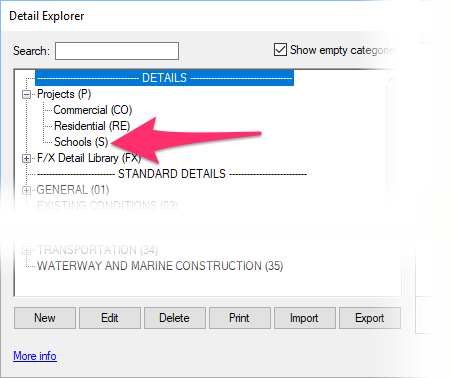Expand the TRANSPORTATION (34) node

(x=26, y=250)
